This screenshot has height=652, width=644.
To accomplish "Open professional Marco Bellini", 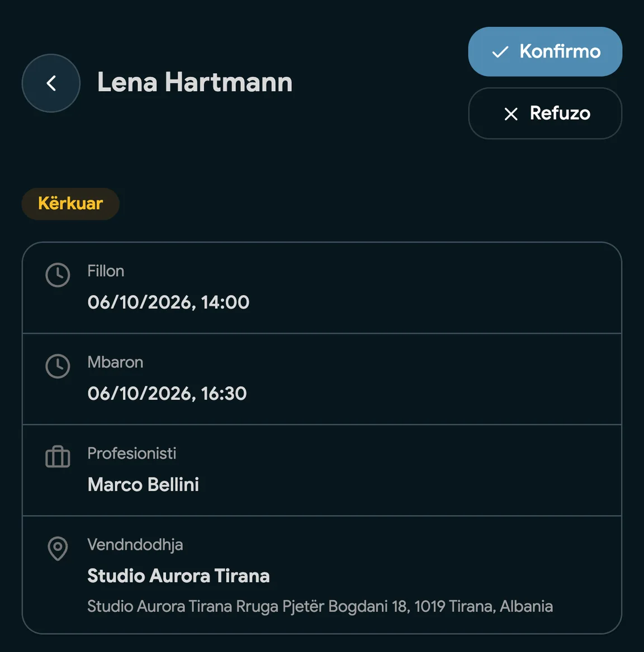I will click(x=143, y=484).
